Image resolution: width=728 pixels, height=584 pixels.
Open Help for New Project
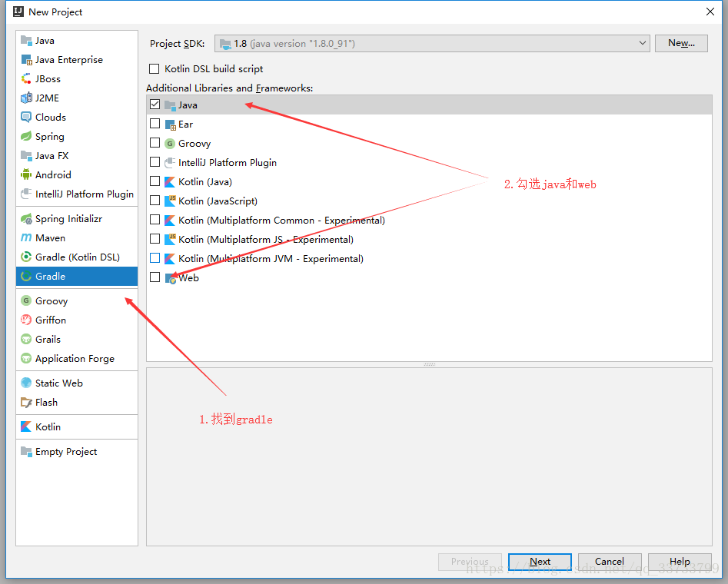pos(680,562)
